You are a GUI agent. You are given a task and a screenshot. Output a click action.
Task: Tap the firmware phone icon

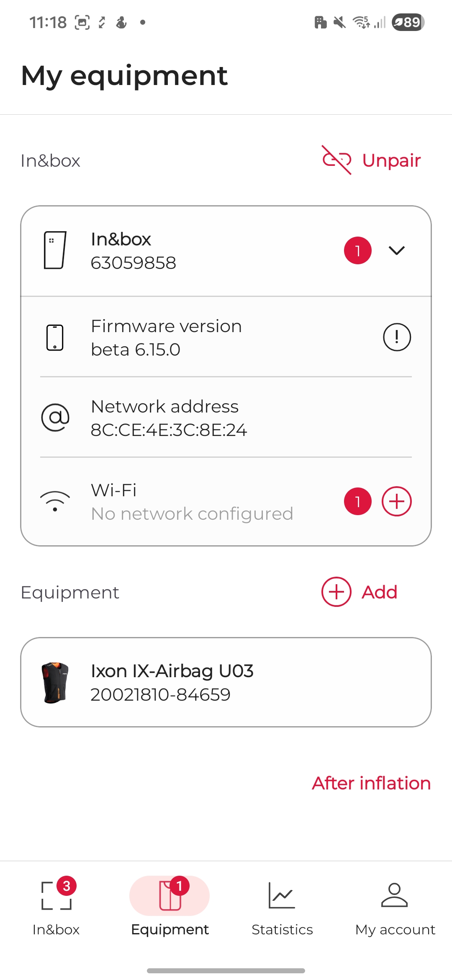click(x=55, y=337)
